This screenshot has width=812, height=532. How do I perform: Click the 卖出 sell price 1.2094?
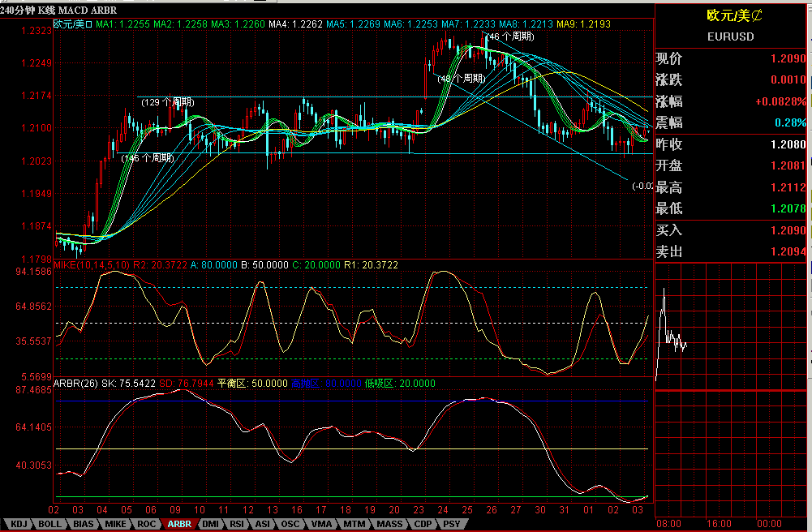[x=789, y=252]
